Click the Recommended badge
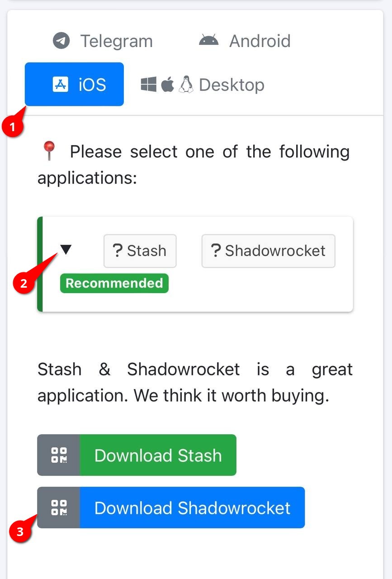 pyautogui.click(x=114, y=283)
